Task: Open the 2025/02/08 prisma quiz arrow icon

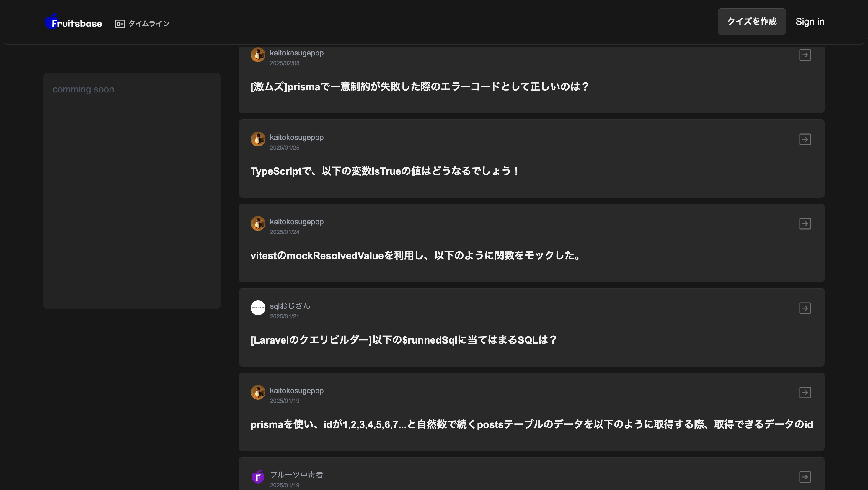Action: point(805,55)
